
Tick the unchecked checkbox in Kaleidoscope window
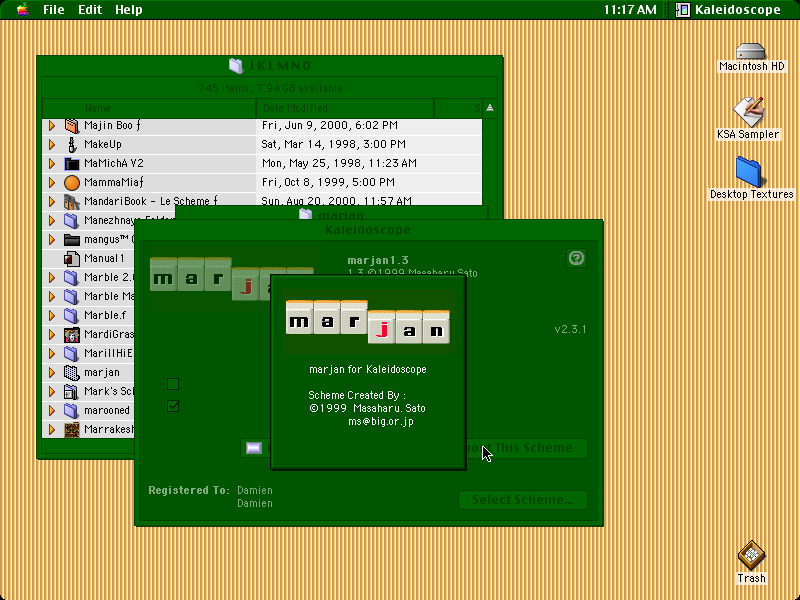pyautogui.click(x=173, y=384)
